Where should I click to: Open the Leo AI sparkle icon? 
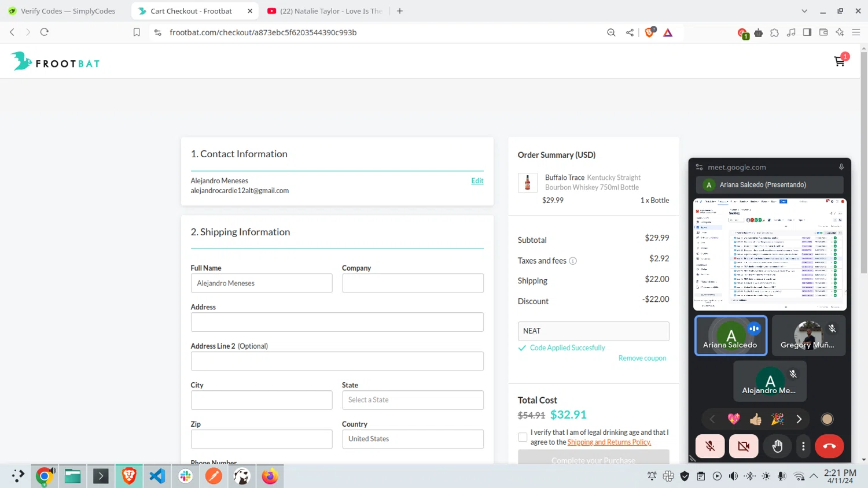pyautogui.click(x=840, y=32)
